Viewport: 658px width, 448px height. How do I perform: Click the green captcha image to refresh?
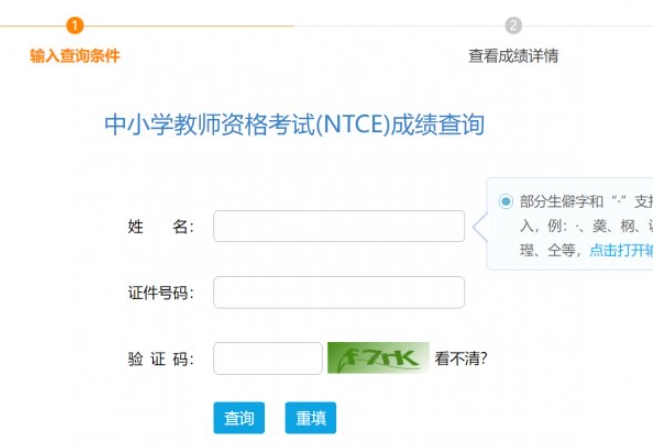pyautogui.click(x=378, y=358)
